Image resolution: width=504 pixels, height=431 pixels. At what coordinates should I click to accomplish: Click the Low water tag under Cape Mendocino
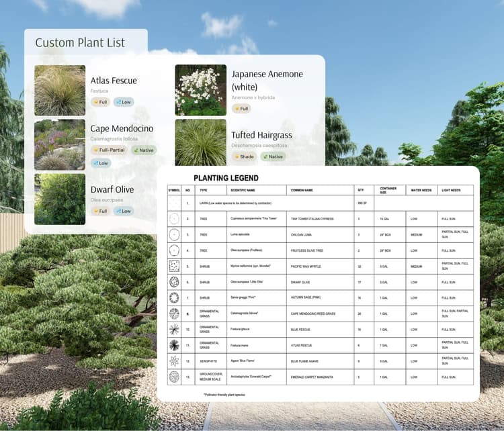(101, 163)
